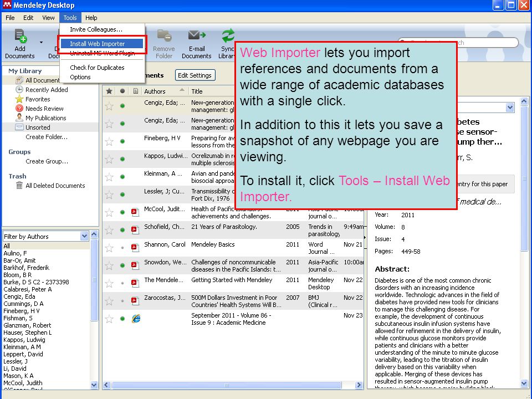Click the Year value 2011 in details
Viewport: 532px width, 399px height.
pos(408,215)
